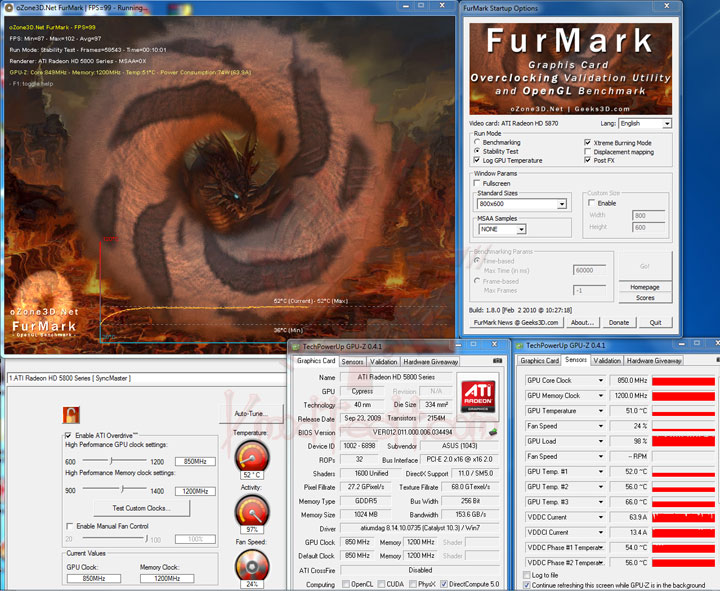The height and width of the screenshot is (591, 720).
Task: Toggle Enable ATI Overdrive checkbox
Action: (68, 435)
